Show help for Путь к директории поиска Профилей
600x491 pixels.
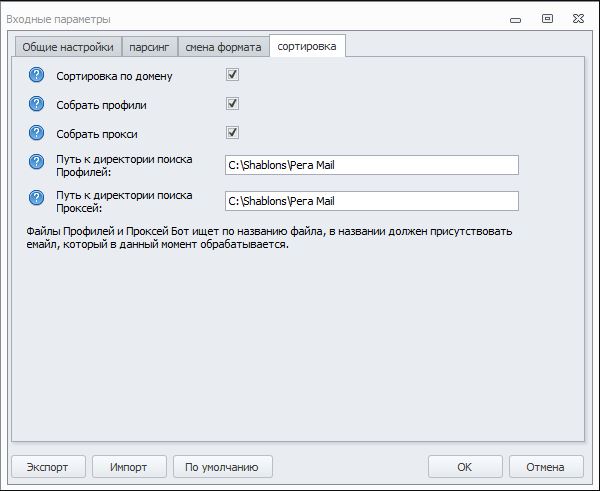(36, 161)
